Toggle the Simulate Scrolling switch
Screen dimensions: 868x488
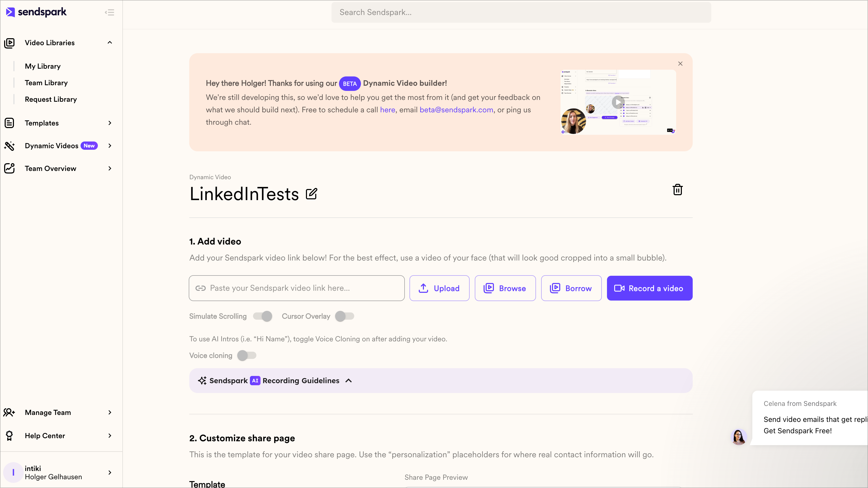tap(263, 316)
